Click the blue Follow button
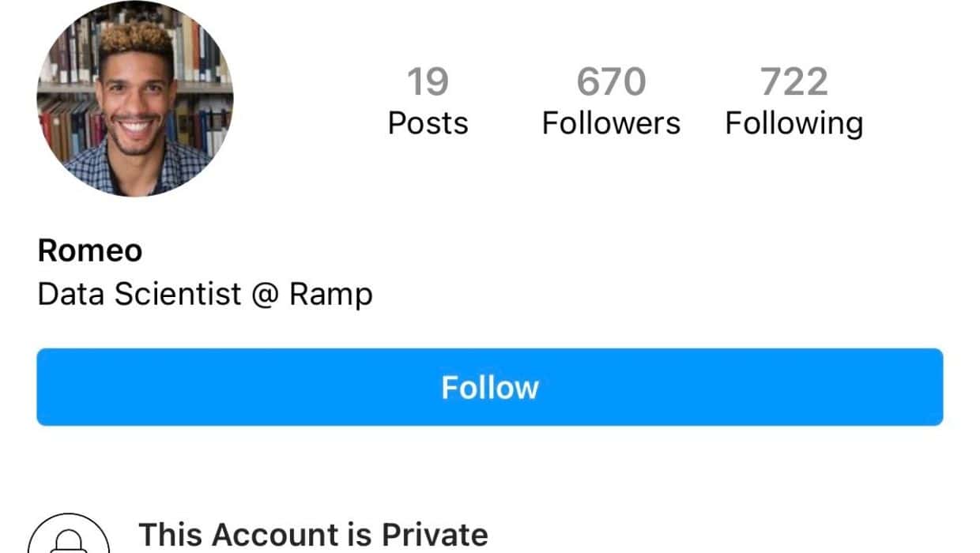This screenshot has height=553, width=980. tap(489, 387)
